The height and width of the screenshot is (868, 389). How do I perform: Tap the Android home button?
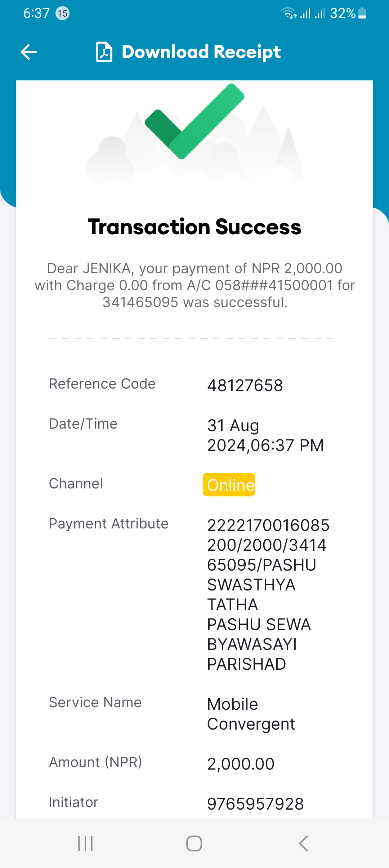point(194,843)
